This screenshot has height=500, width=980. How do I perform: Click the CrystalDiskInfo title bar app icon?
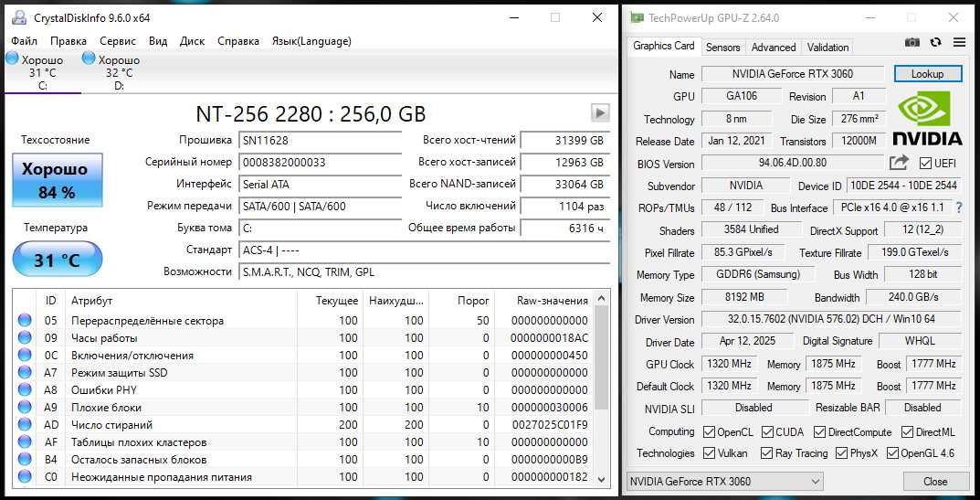point(19,17)
